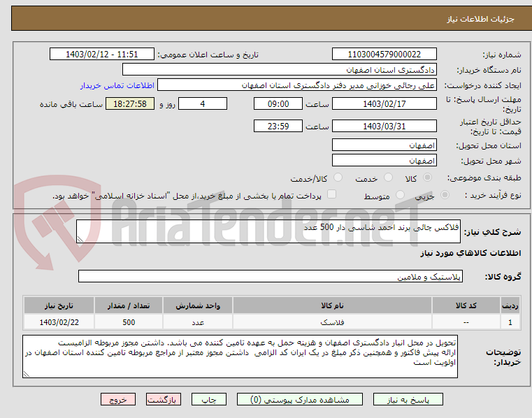Click the کد کالا column header

click(x=466, y=305)
